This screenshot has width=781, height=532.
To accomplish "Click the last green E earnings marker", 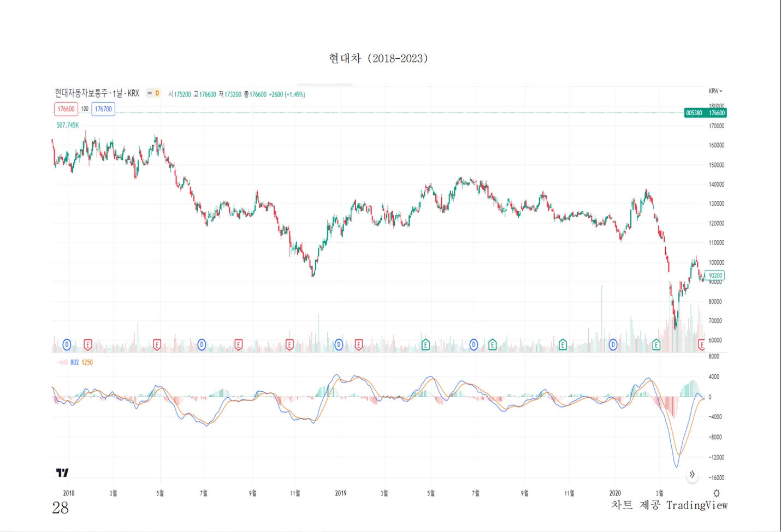I will (656, 345).
